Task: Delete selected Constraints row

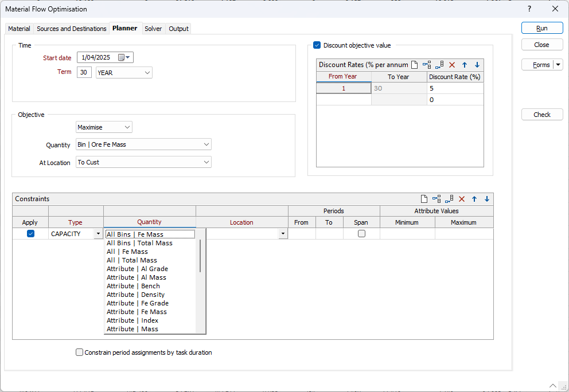Action: [462, 199]
